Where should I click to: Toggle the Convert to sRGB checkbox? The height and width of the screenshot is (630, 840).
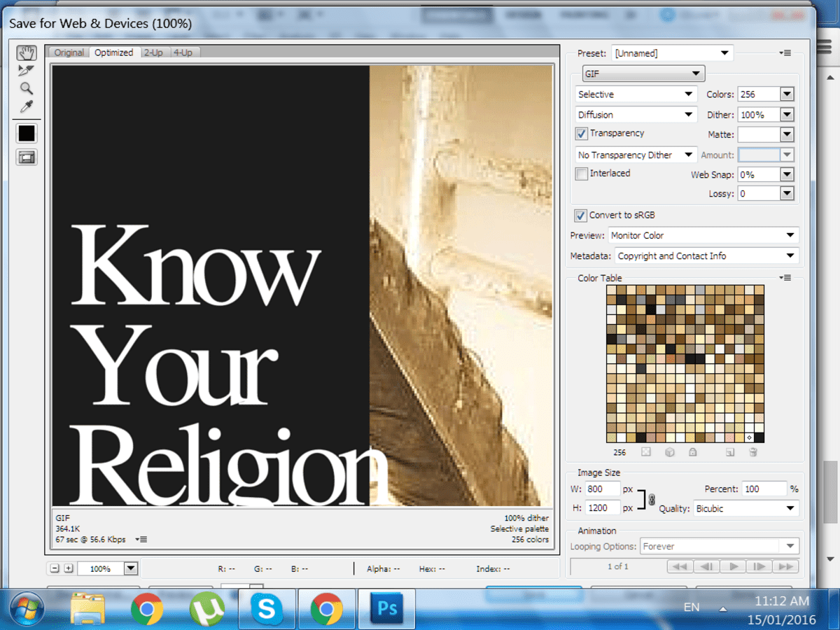(x=580, y=216)
